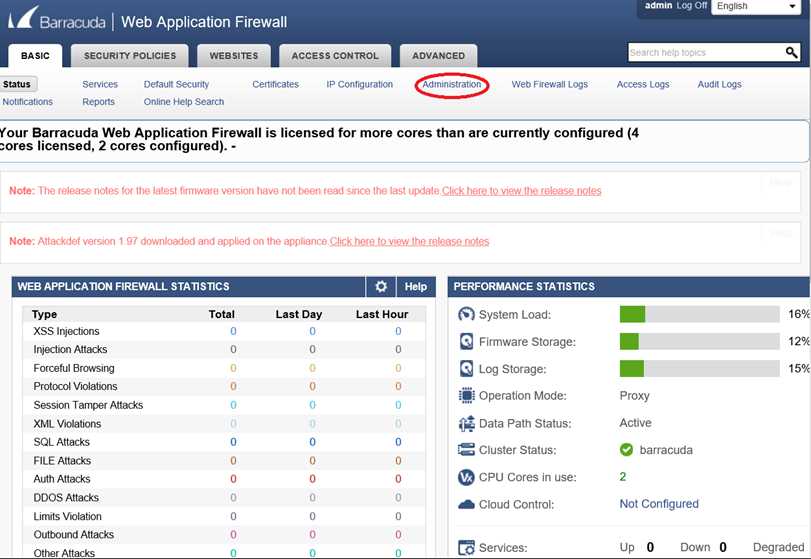Click the Firmware Storage progress bar
This screenshot has height=559, width=811.
699,341
